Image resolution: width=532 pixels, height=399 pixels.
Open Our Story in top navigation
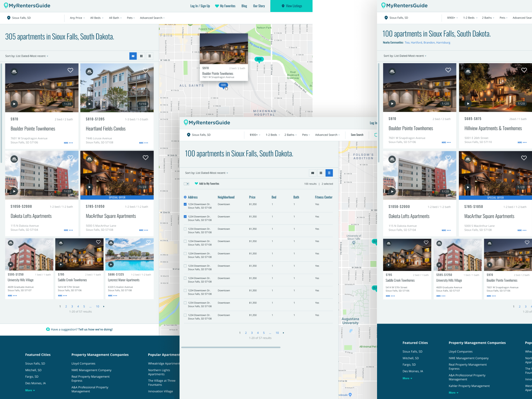(x=259, y=6)
